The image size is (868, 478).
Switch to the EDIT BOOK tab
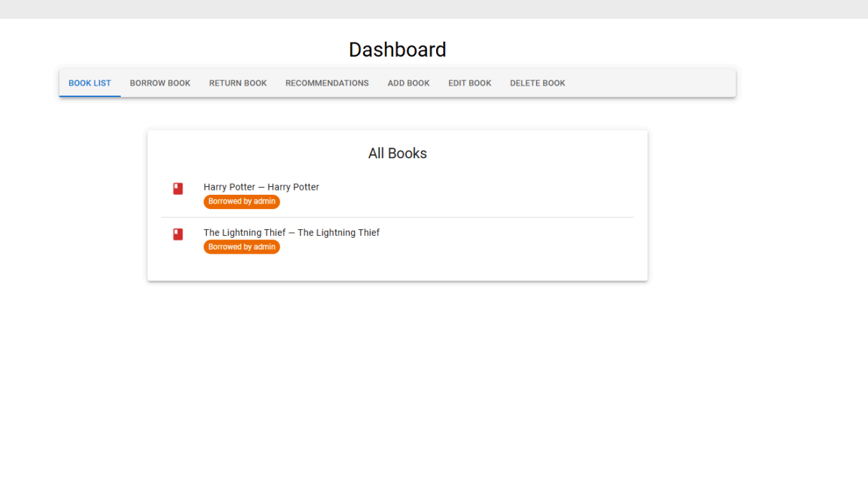(x=469, y=83)
